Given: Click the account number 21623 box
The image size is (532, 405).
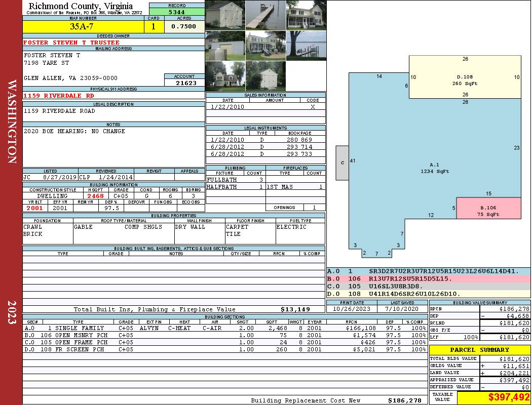Looking at the screenshot, I should [x=184, y=83].
